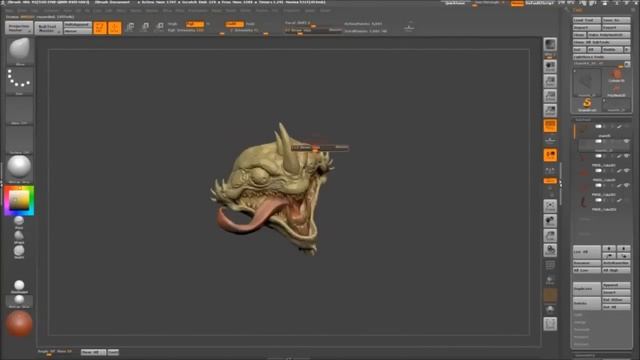Open the Document menu

point(52,11)
